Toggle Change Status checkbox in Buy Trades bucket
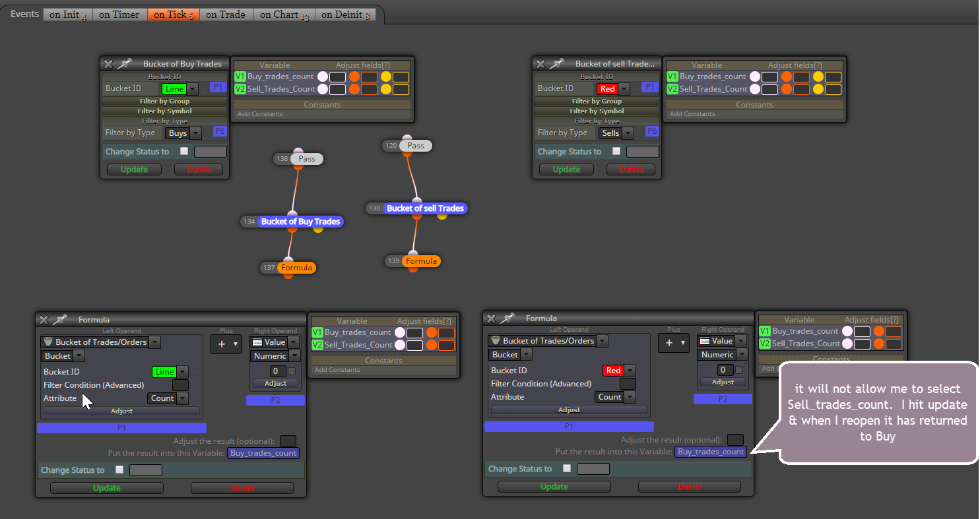This screenshot has height=519, width=980. tap(184, 151)
